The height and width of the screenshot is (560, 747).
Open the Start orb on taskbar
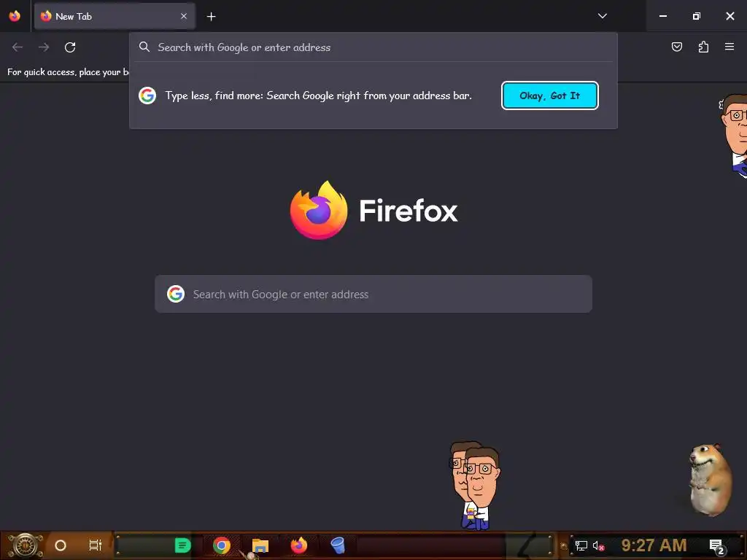coord(26,545)
